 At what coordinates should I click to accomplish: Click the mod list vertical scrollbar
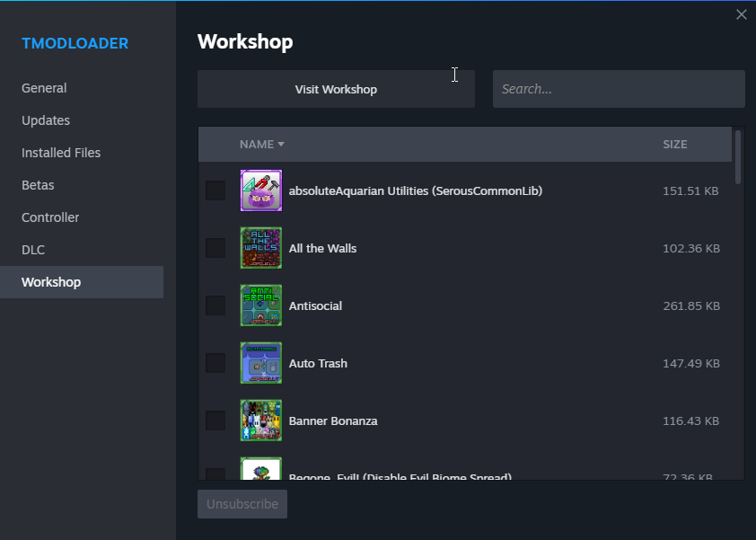[x=738, y=157]
